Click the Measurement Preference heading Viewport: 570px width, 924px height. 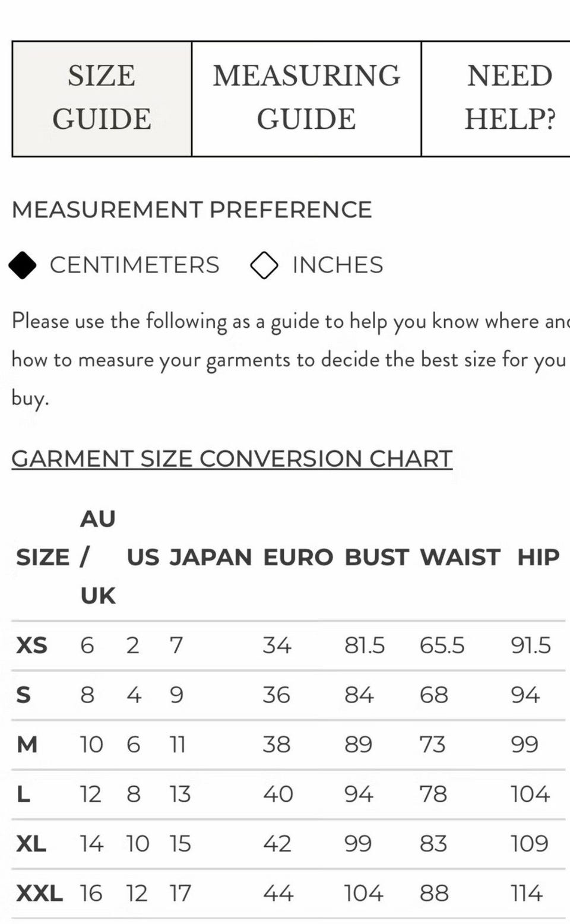[x=192, y=210]
